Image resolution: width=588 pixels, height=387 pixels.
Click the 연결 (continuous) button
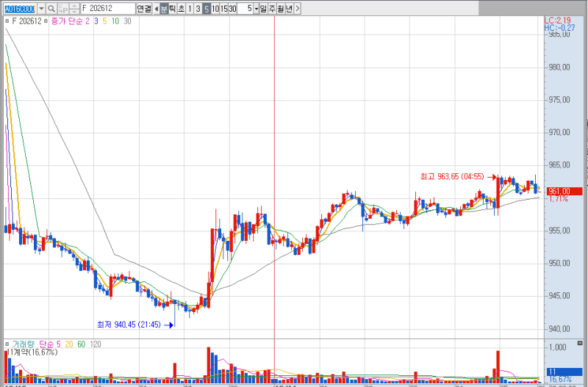(144, 8)
